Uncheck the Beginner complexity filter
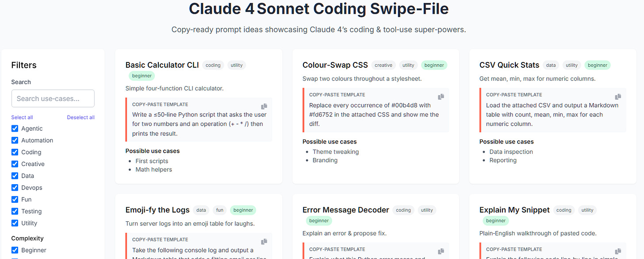The width and height of the screenshot is (644, 259). pyautogui.click(x=15, y=250)
